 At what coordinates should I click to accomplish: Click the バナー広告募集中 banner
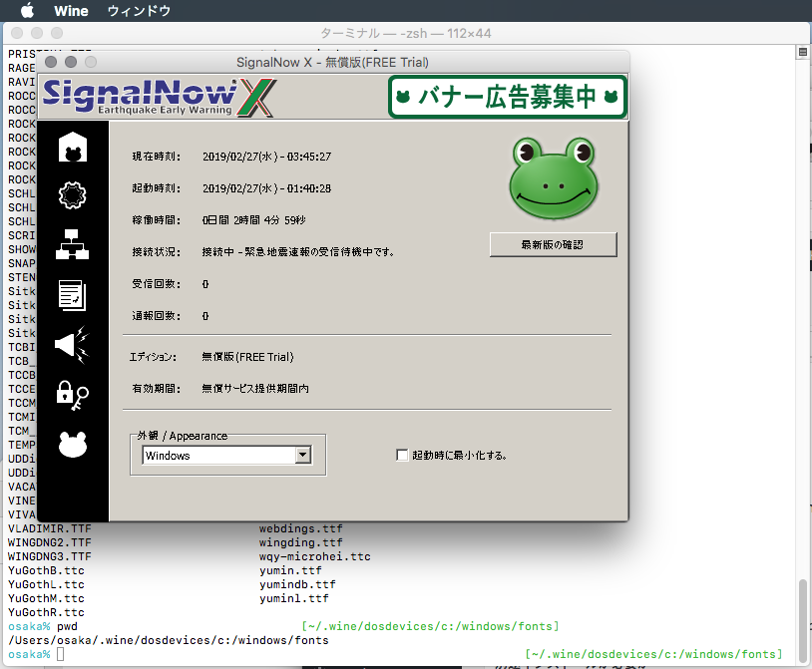508,97
